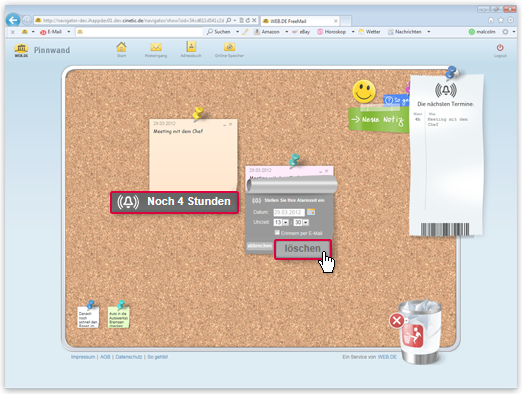Open favorites with the star icon
The height and width of the screenshot is (394, 522).
501,20
